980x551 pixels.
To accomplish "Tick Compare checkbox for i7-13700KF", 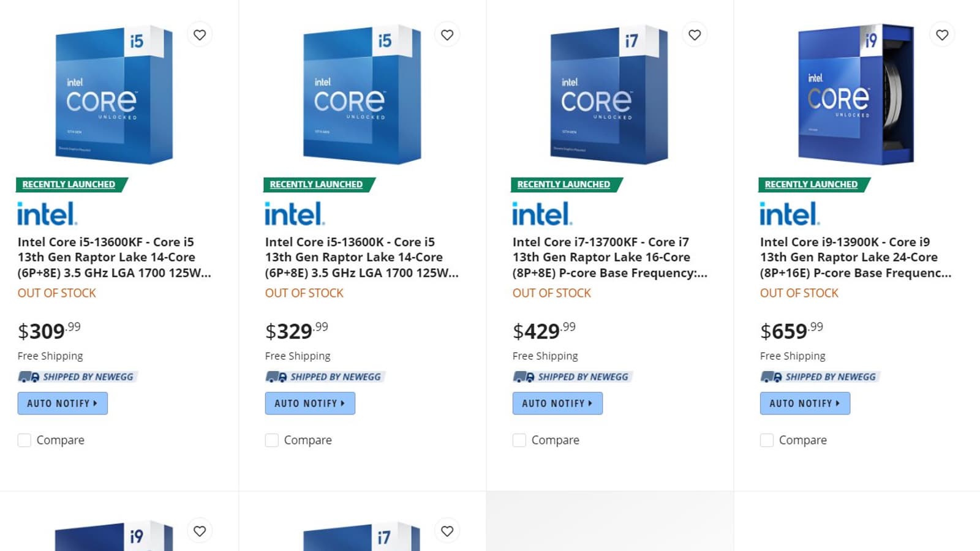I will pyautogui.click(x=519, y=440).
